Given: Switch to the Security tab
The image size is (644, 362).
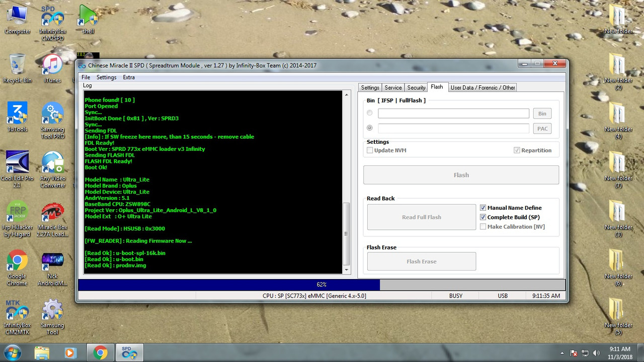Looking at the screenshot, I should coord(417,87).
